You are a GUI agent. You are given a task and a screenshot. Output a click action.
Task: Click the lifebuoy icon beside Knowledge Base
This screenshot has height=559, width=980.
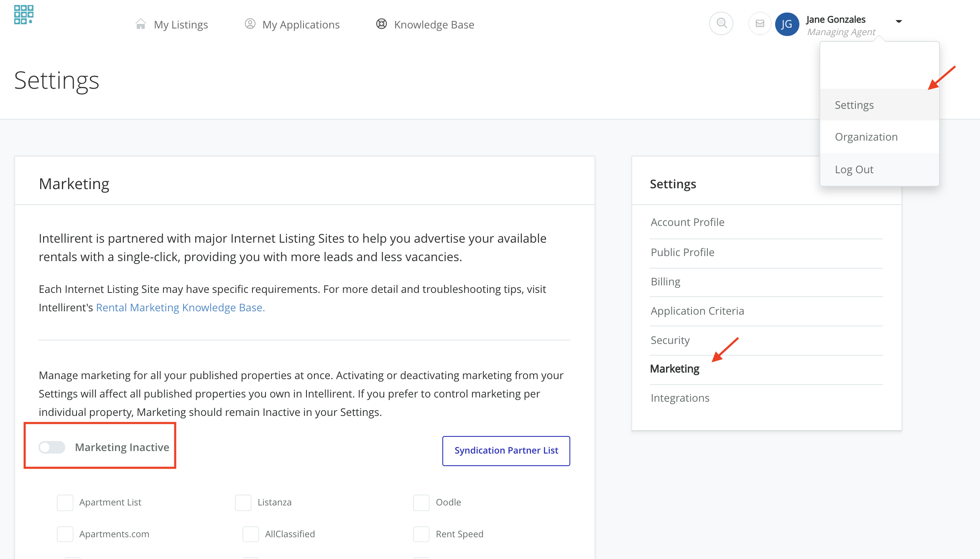tap(381, 24)
